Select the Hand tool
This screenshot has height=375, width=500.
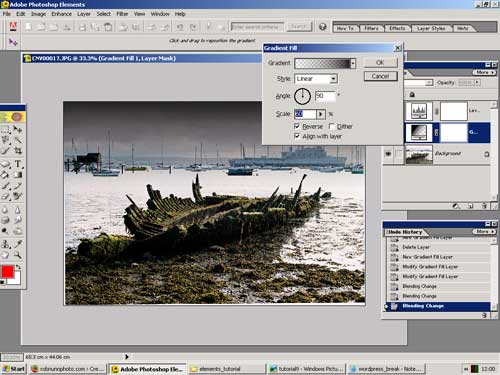click(x=5, y=255)
